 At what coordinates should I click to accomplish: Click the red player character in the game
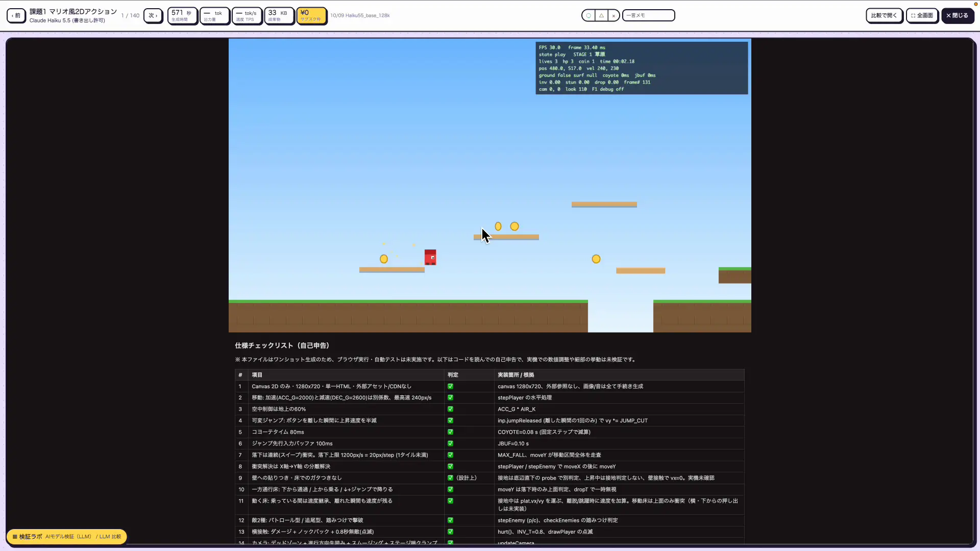pos(430,257)
